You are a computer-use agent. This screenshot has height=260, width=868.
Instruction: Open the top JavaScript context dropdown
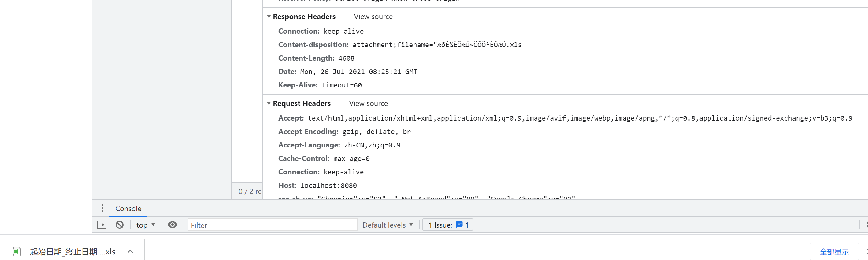click(x=146, y=225)
